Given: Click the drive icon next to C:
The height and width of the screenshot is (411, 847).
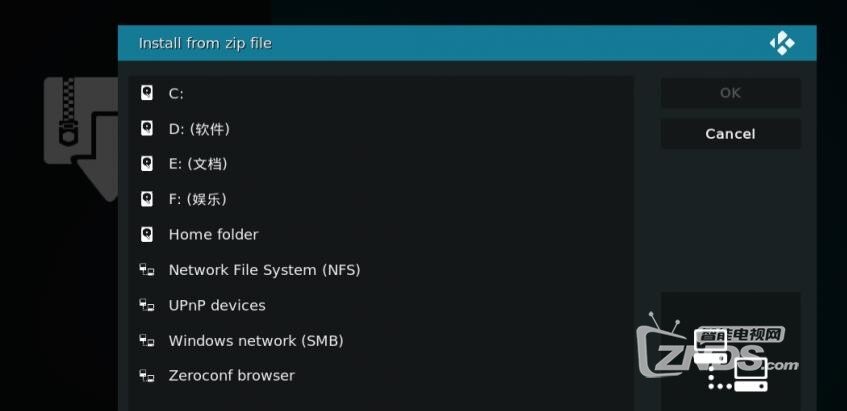Looking at the screenshot, I should pyautogui.click(x=146, y=93).
